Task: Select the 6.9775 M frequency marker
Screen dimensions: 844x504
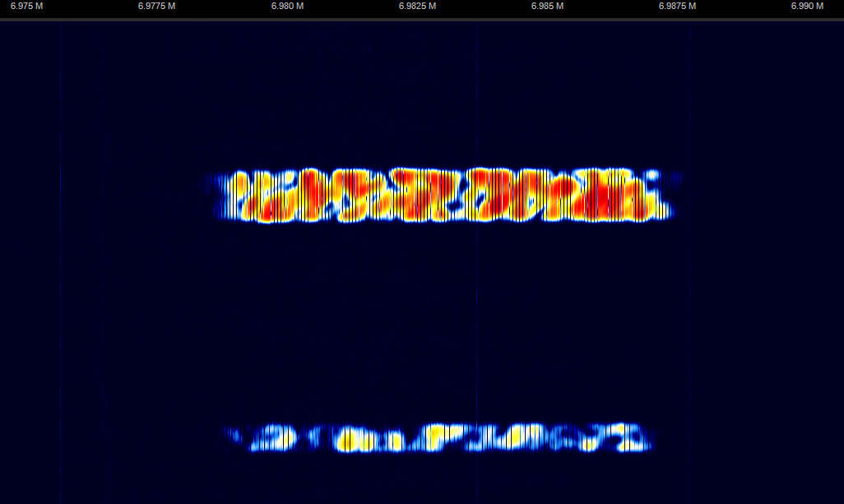Action: pyautogui.click(x=156, y=7)
